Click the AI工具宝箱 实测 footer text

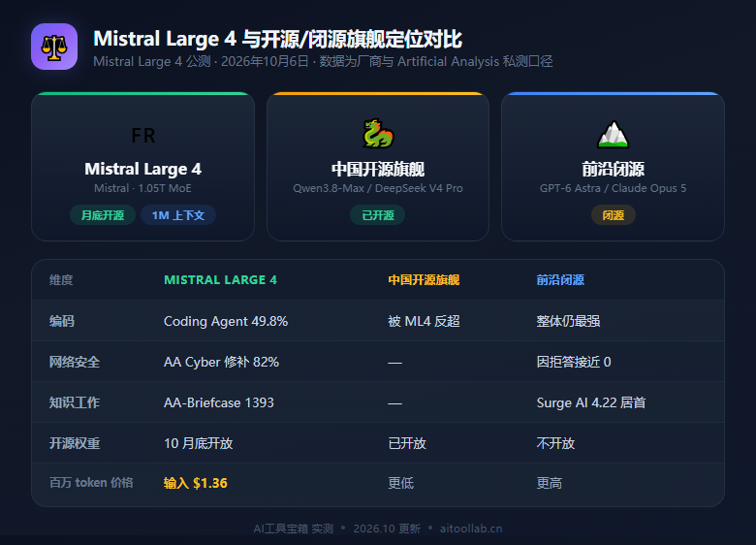pyautogui.click(x=294, y=529)
